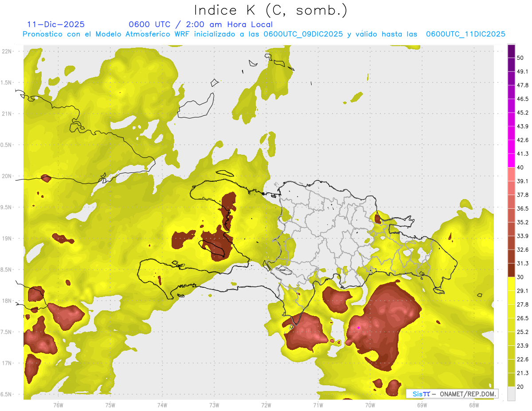Click the '49.1' legend value
Viewport: 532px width, 411px height.
pyautogui.click(x=522, y=71)
